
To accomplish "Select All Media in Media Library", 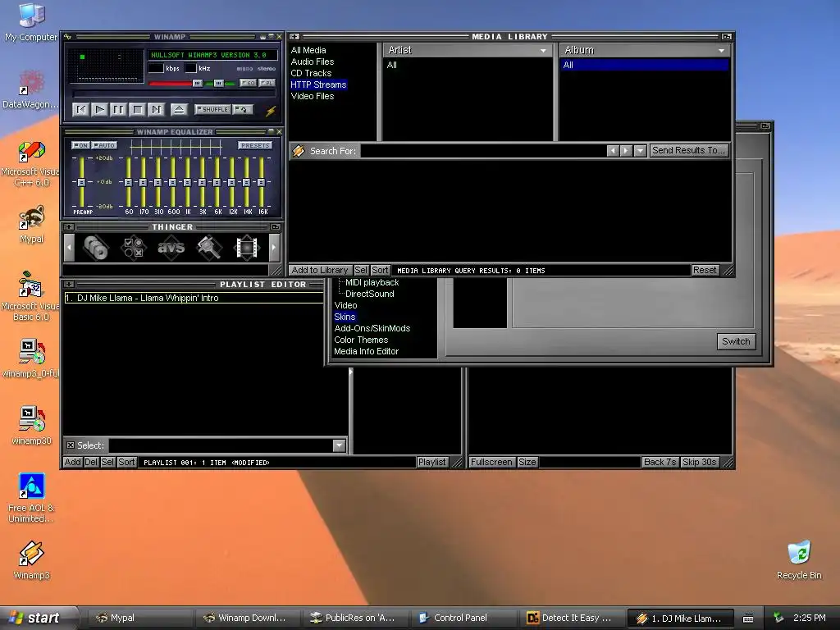I will 308,50.
